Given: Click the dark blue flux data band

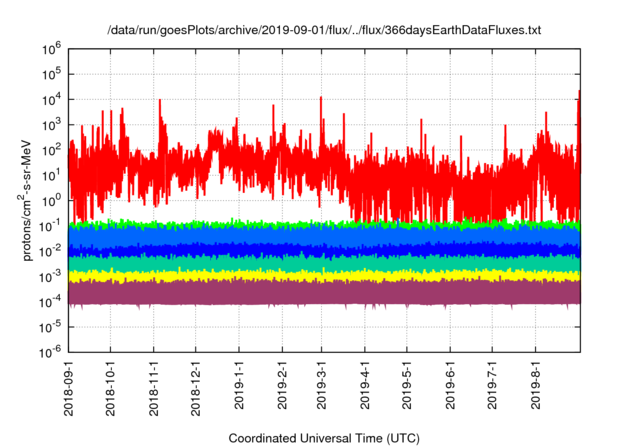Looking at the screenshot, I should pos(324,250).
